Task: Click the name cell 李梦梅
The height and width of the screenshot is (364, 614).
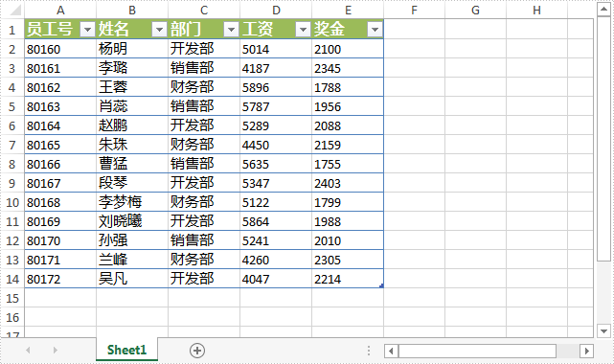Action: tap(132, 202)
